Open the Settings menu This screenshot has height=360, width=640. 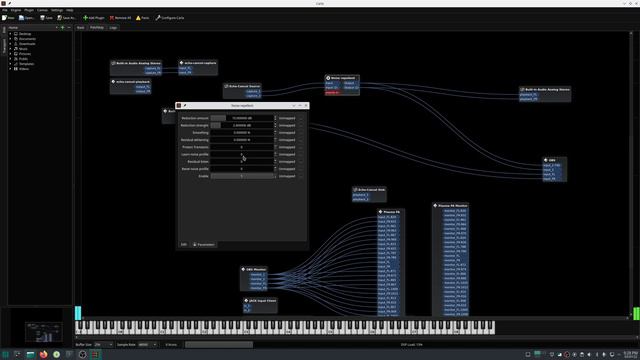[57, 10]
